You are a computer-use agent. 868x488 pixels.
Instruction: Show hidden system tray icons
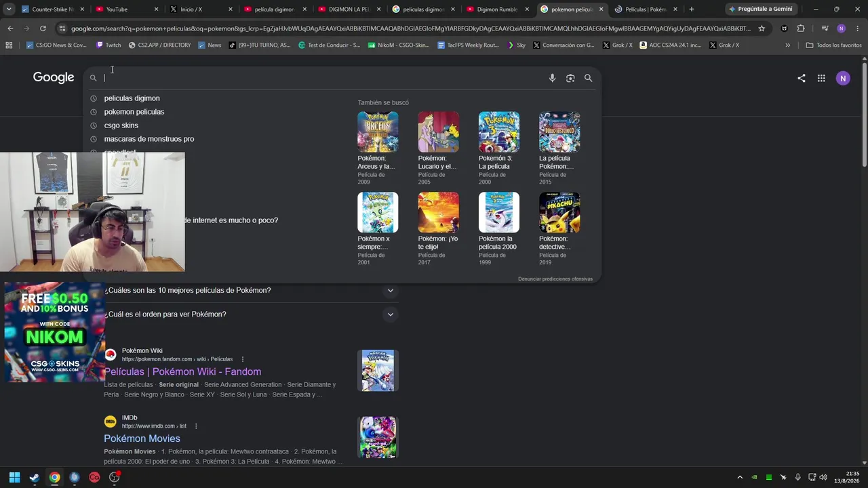pyautogui.click(x=740, y=477)
